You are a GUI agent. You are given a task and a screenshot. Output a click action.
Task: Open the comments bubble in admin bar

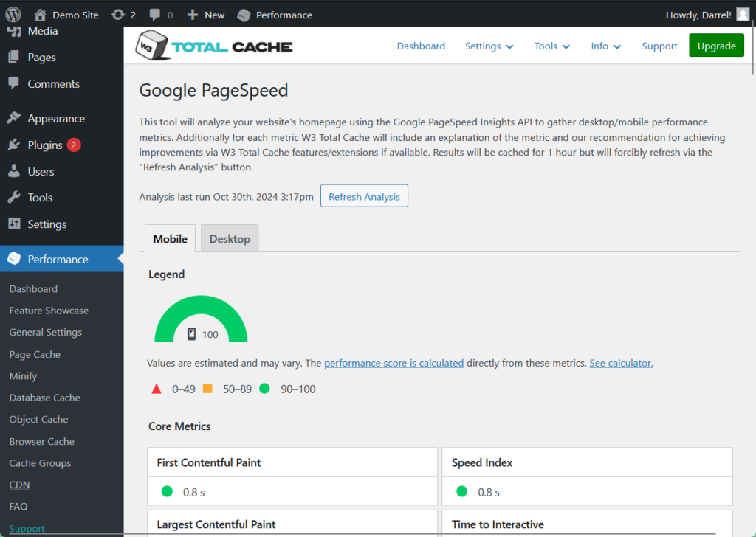[155, 15]
